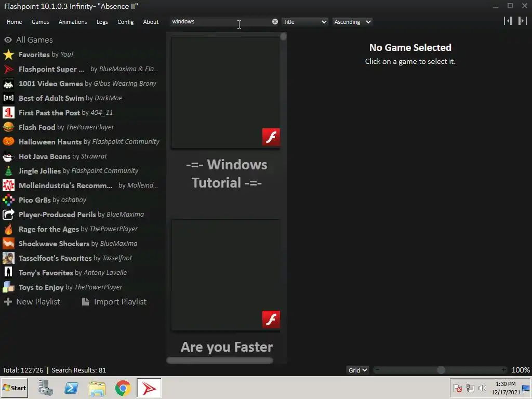Viewport: 532px width, 399px height.
Task: Open the About tab
Action: pyautogui.click(x=151, y=22)
